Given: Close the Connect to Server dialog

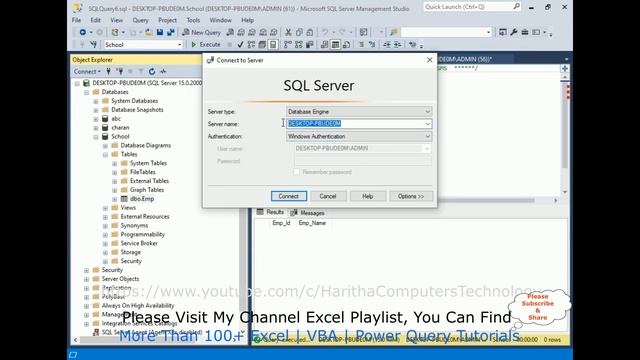Looking at the screenshot, I should coord(429,60).
